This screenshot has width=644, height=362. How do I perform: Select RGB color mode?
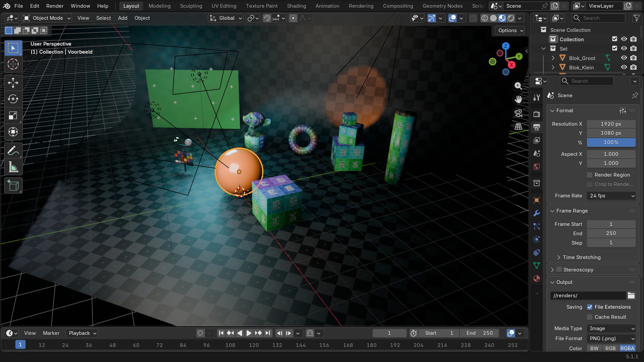click(610, 349)
